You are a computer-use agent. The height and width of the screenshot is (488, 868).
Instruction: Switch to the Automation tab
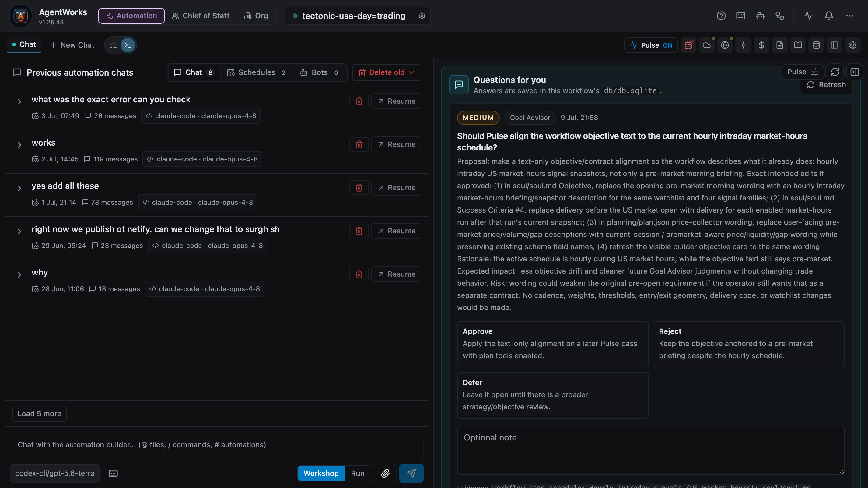click(131, 16)
